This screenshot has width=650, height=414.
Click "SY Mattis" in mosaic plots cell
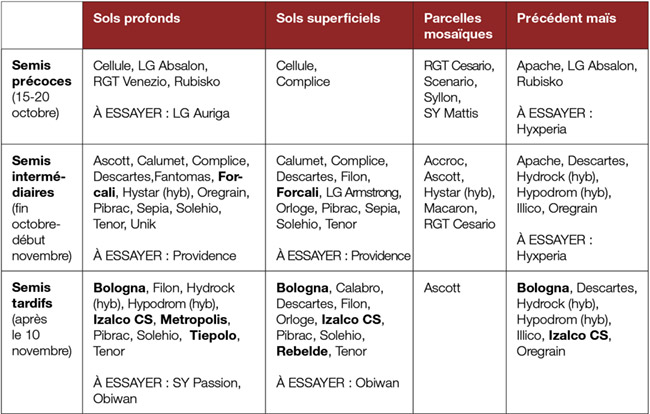451,113
